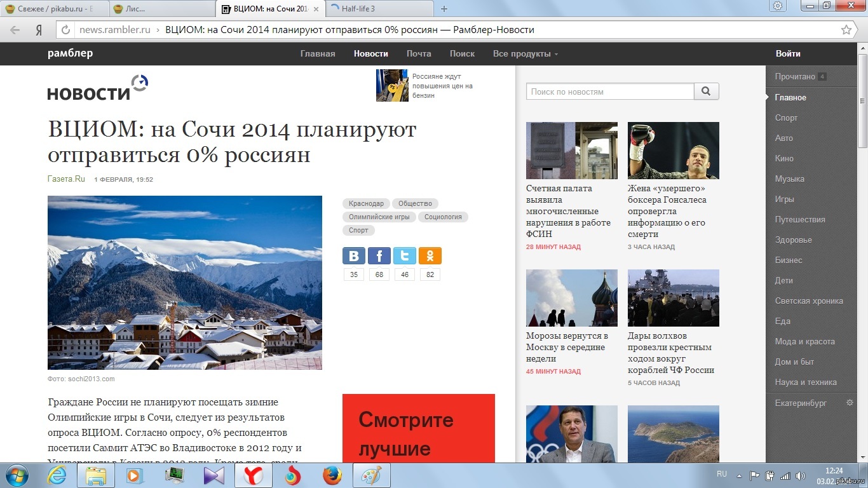The width and height of the screenshot is (868, 488).
Task: Launch Firefox from the taskbar
Action: click(x=331, y=475)
